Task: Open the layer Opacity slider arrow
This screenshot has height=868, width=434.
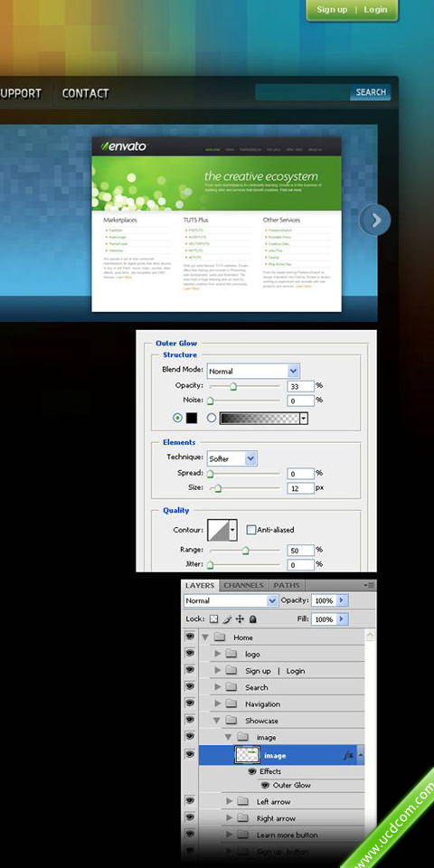Action: tap(342, 600)
